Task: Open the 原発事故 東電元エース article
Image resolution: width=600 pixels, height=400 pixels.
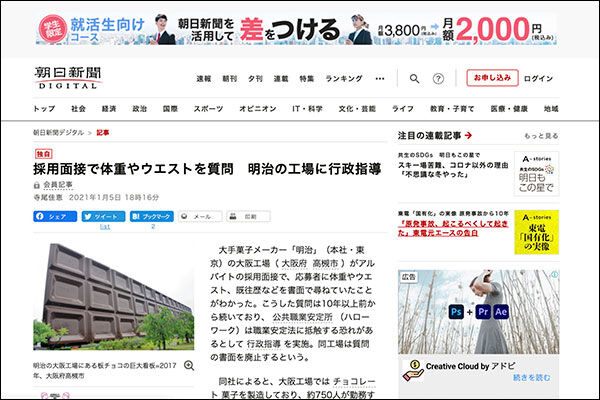Action: coord(453,228)
